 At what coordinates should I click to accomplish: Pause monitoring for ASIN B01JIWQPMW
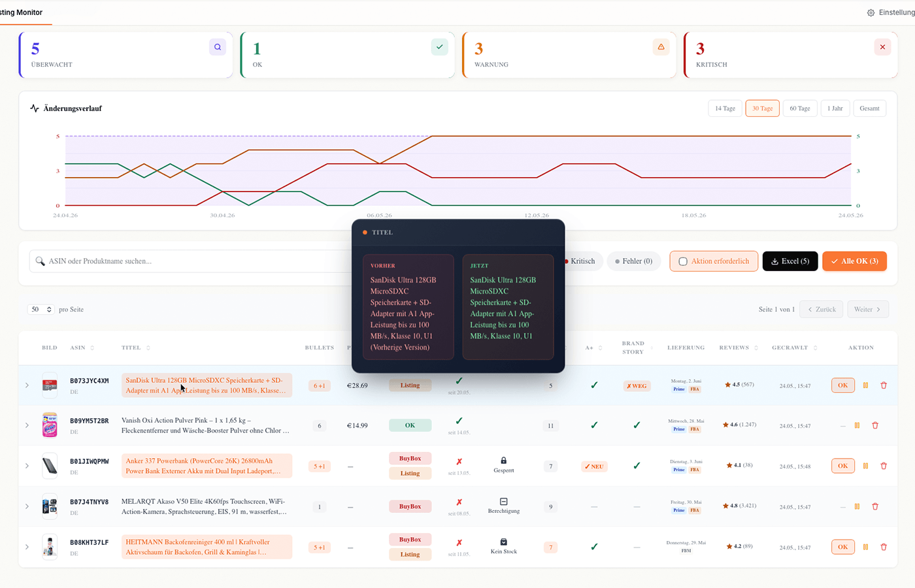[x=865, y=466]
